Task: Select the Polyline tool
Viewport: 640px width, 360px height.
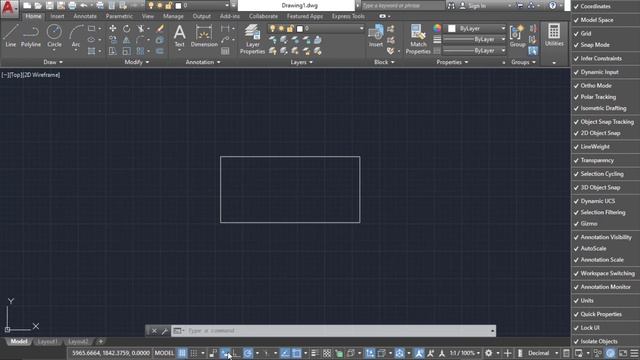Action: tap(31, 36)
